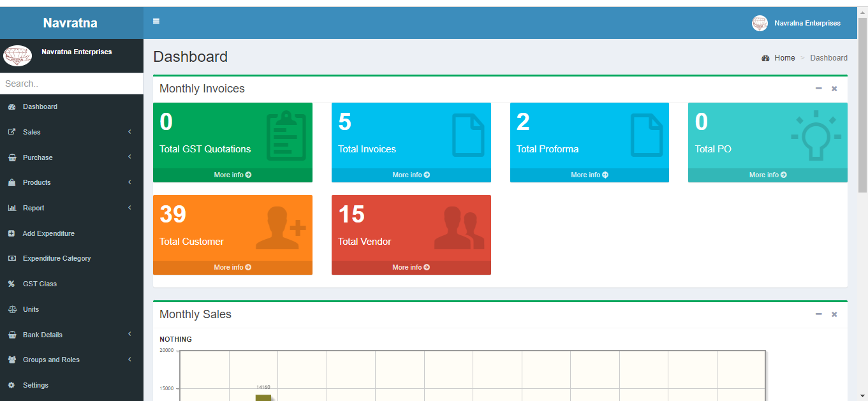Open the Navratna Enterprises user menu name
The height and width of the screenshot is (401, 868).
pos(807,23)
